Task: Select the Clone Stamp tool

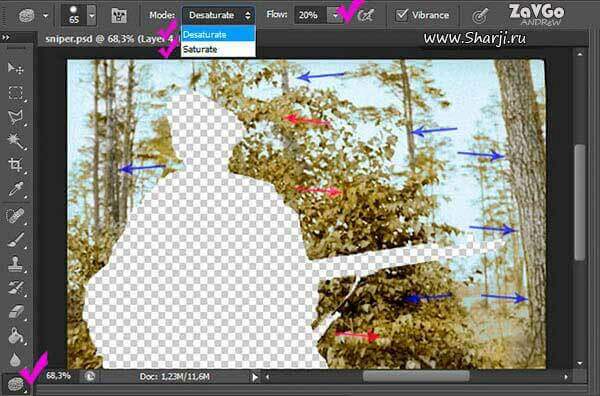Action: click(x=16, y=264)
